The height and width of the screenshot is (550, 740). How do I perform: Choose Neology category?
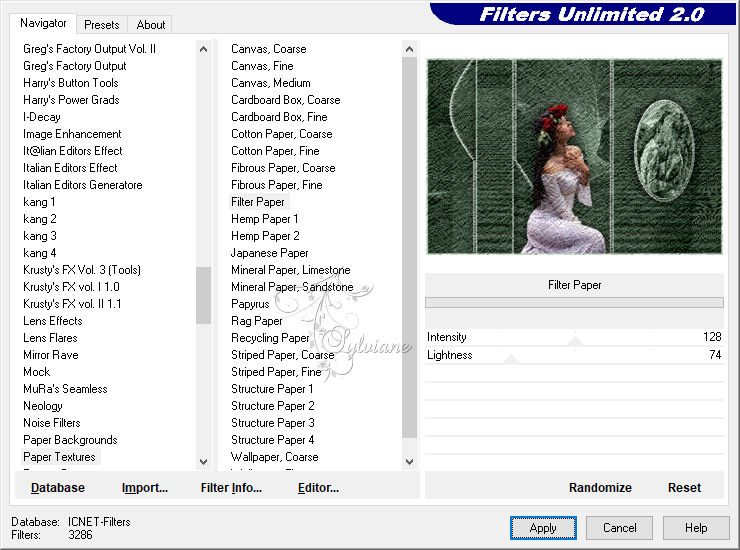tap(42, 406)
